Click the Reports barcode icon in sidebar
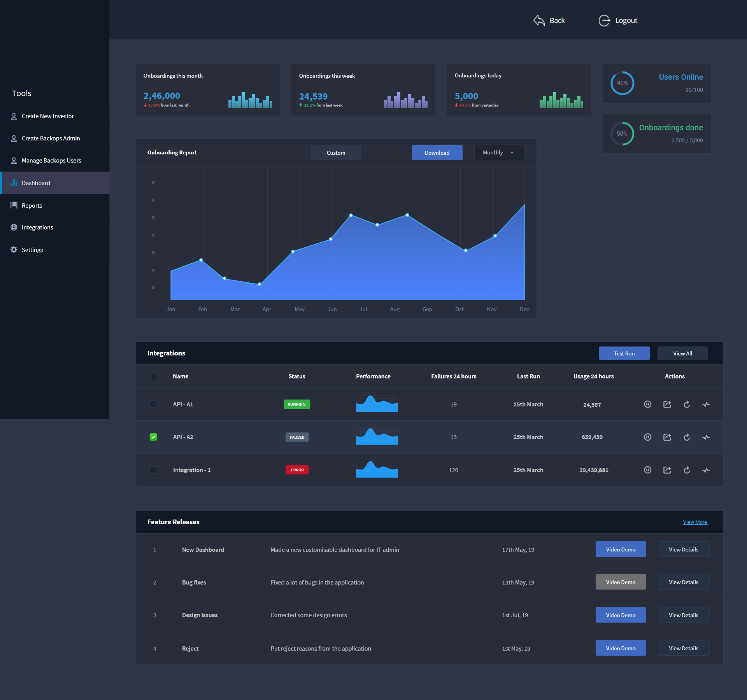This screenshot has width=747, height=700. pos(14,205)
